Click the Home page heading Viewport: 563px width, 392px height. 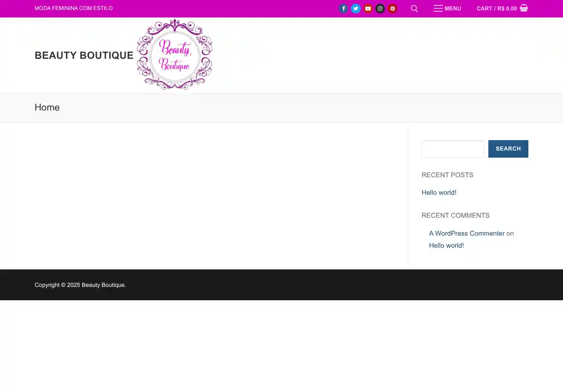tap(47, 107)
